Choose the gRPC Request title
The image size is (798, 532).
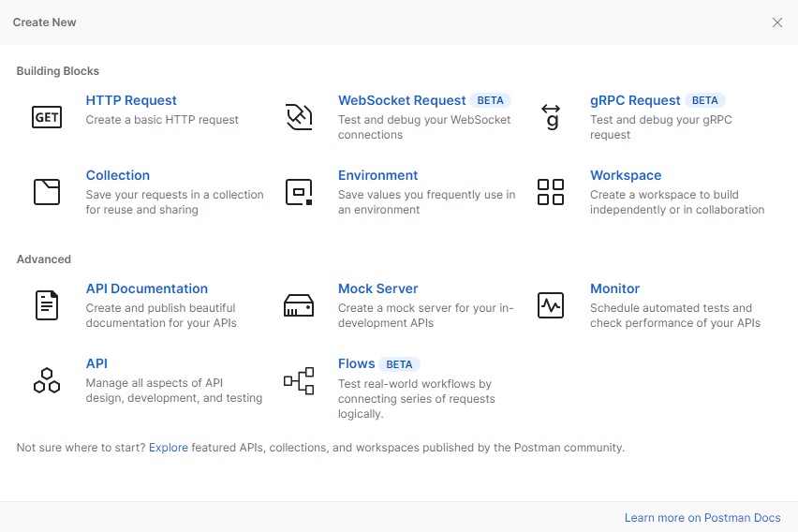[635, 100]
